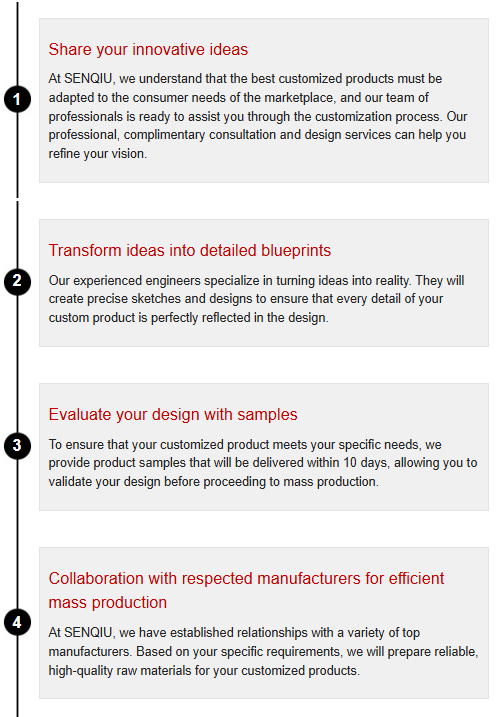Click the timeline line between steps 3 and 4

17,534
